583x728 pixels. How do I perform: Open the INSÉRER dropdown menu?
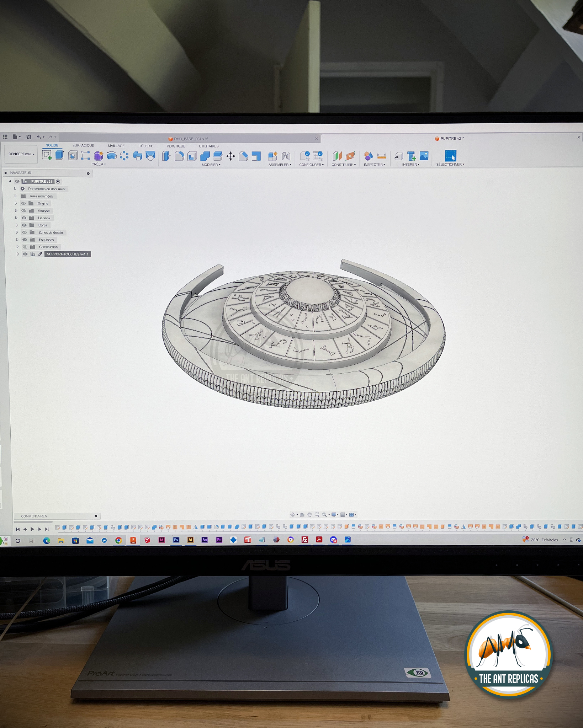[411, 164]
